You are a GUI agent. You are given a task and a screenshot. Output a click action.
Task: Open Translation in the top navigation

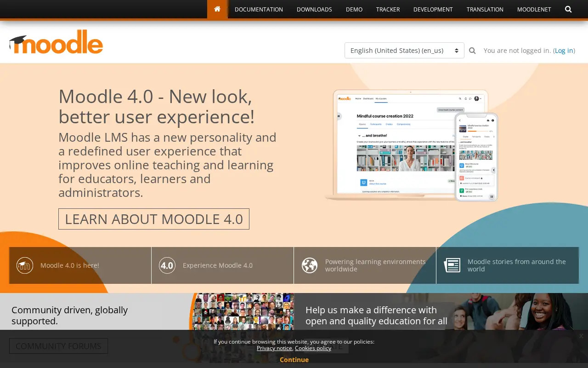pyautogui.click(x=485, y=9)
